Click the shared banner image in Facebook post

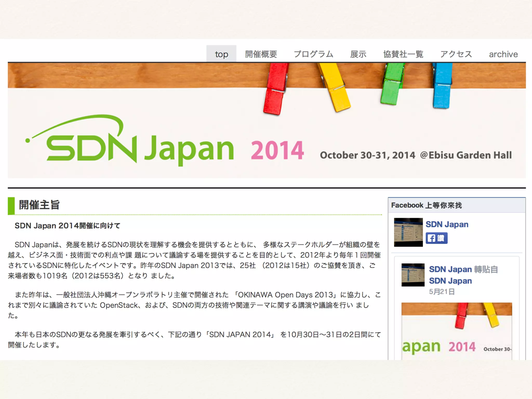pyautogui.click(x=456, y=331)
